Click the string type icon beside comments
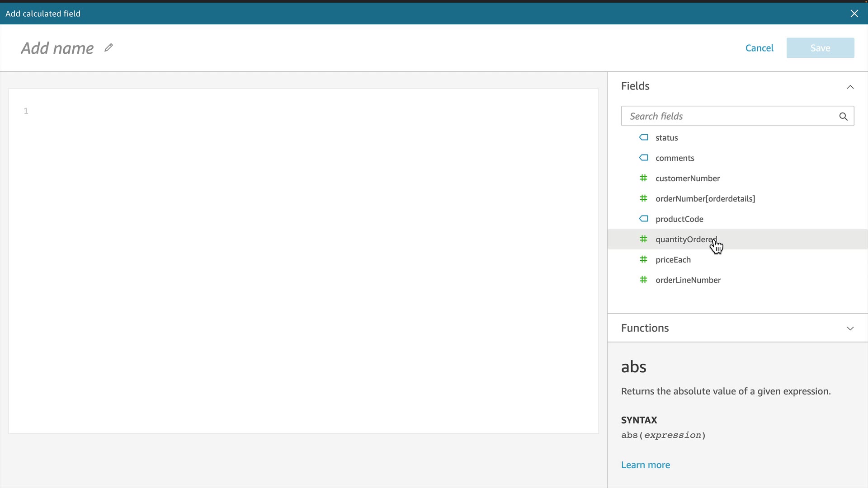Viewport: 868px width, 488px height. [643, 158]
